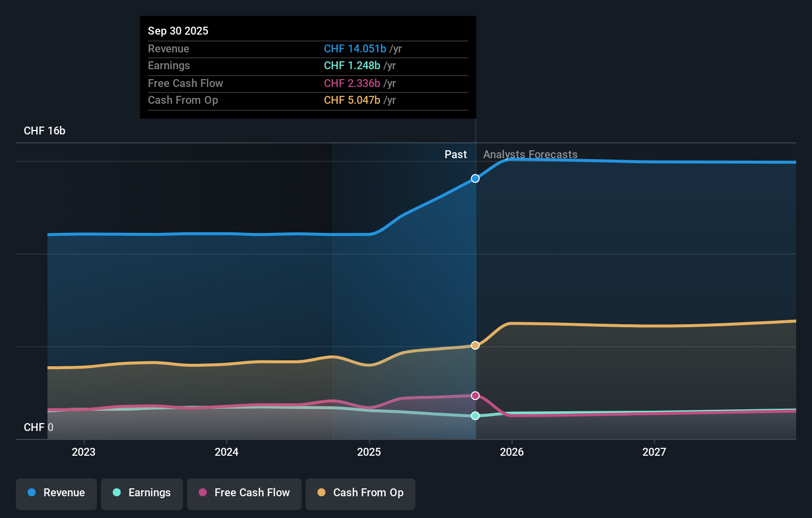Click the Revenue CHF 14.051b value
Viewport: 812px width, 518px height.
pyautogui.click(x=354, y=48)
